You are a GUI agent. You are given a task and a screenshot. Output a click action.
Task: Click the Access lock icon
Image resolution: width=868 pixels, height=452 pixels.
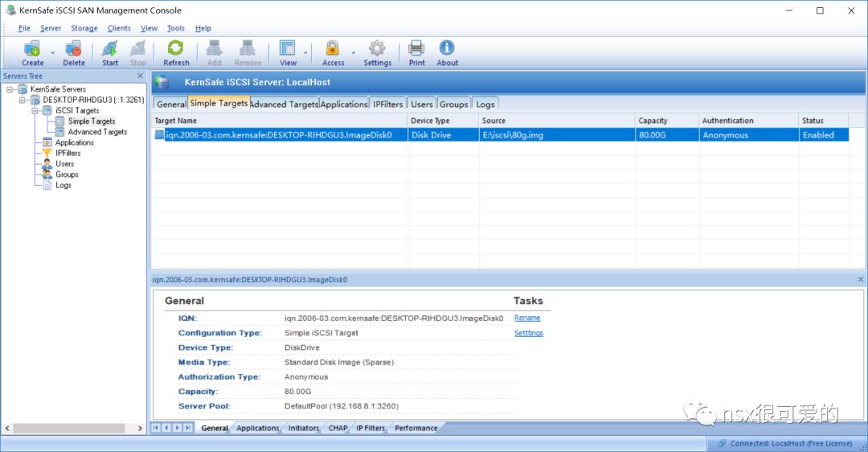coord(333,49)
